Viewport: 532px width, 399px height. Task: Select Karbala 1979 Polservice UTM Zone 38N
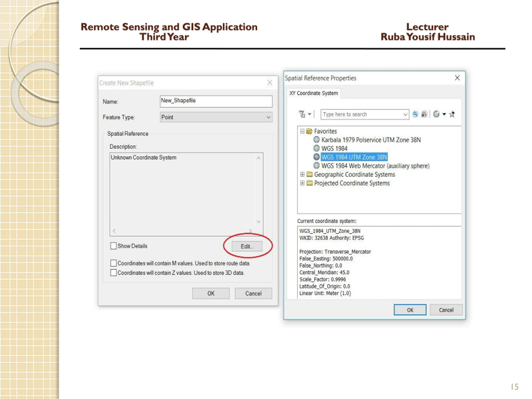[x=371, y=140]
